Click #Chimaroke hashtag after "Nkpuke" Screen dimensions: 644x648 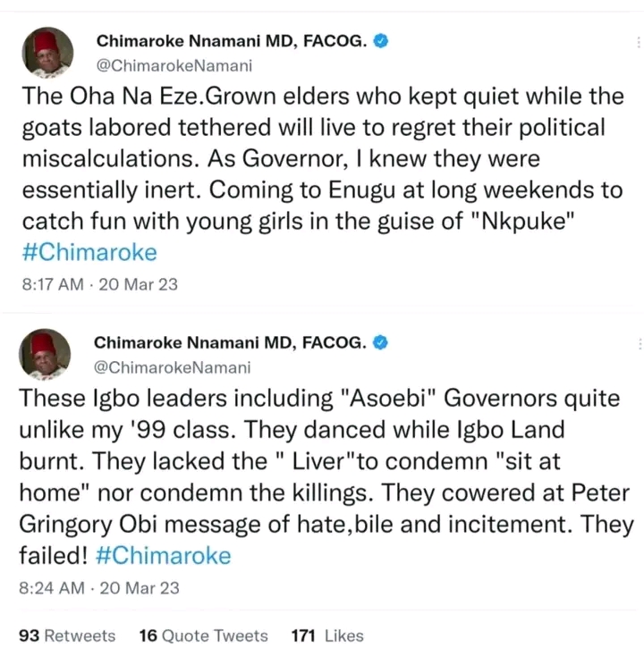(x=88, y=253)
